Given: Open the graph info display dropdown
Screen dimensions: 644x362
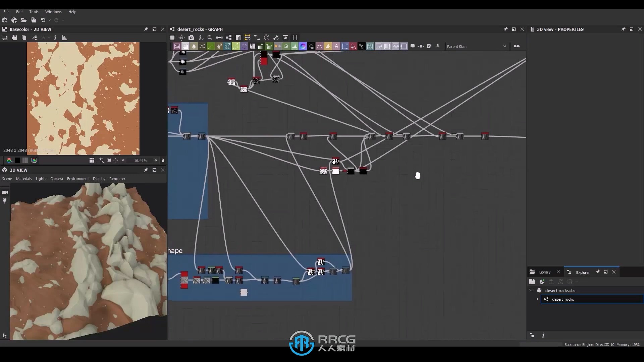Looking at the screenshot, I should pos(201,38).
